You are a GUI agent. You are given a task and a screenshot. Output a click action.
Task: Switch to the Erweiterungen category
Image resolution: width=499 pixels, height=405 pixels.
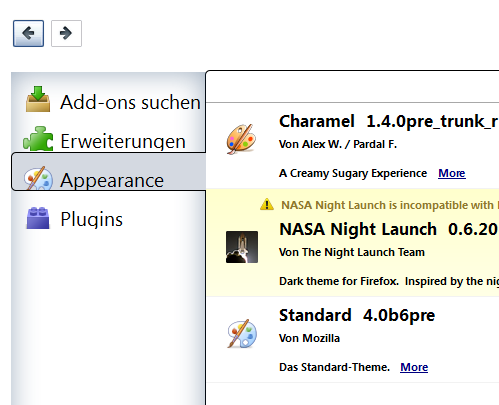coord(123,141)
